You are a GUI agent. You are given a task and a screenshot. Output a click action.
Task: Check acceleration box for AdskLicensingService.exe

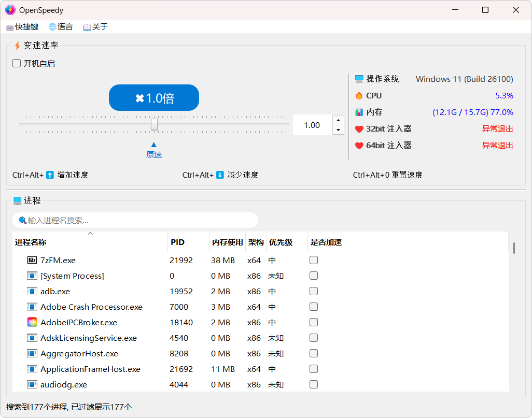pyautogui.click(x=314, y=338)
